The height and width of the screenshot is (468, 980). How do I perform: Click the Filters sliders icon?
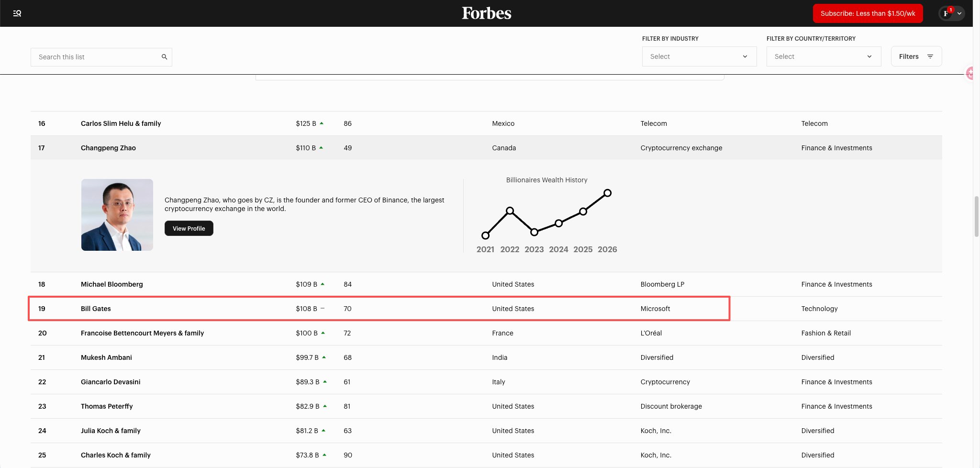tap(930, 56)
